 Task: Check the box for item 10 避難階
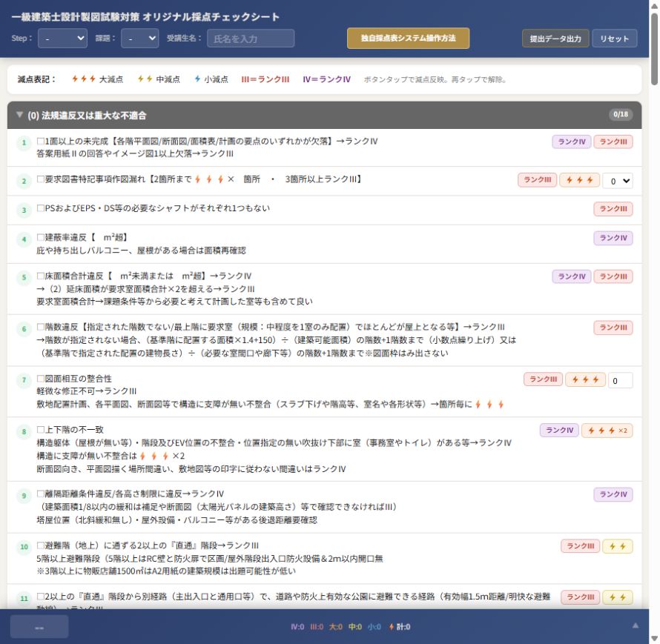click(40, 545)
